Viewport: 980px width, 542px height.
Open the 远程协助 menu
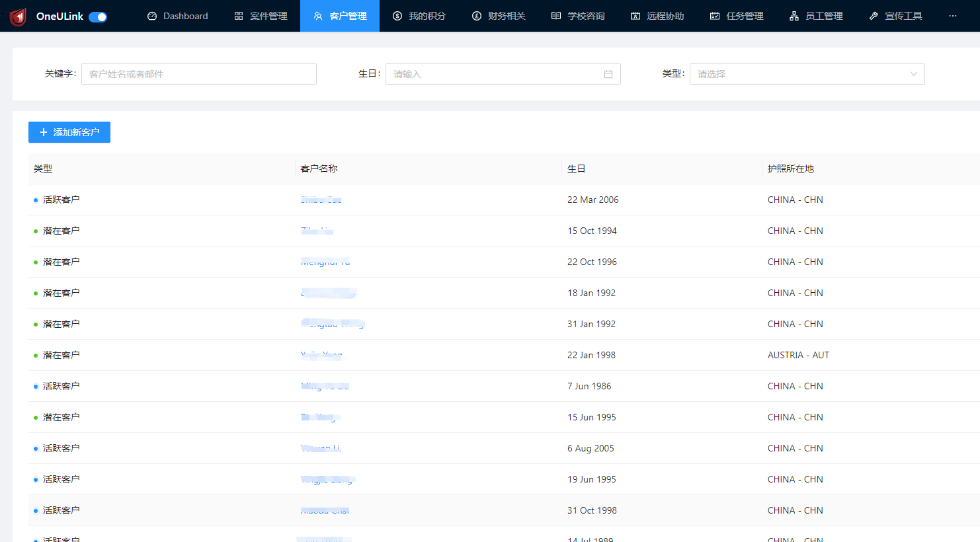(657, 16)
